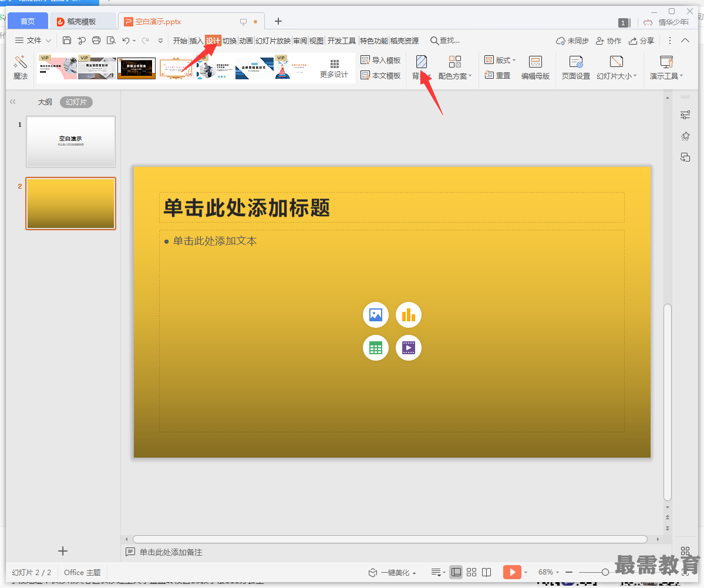Image resolution: width=704 pixels, height=588 pixels.
Task: Select slide 2 gold gradient thumbnail
Action: [x=70, y=203]
